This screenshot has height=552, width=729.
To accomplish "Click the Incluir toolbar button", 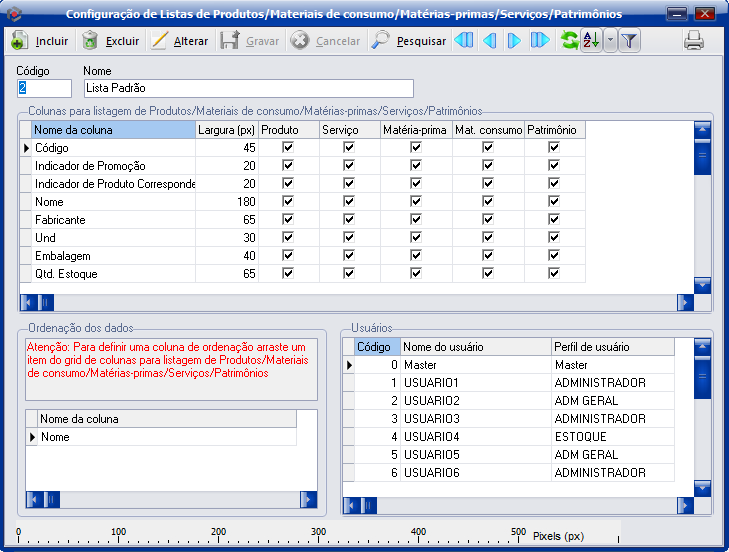I will [40, 41].
